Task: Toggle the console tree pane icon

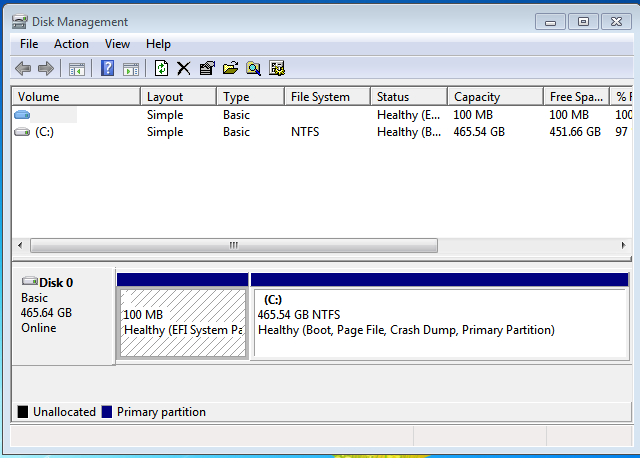Action: (x=77, y=68)
